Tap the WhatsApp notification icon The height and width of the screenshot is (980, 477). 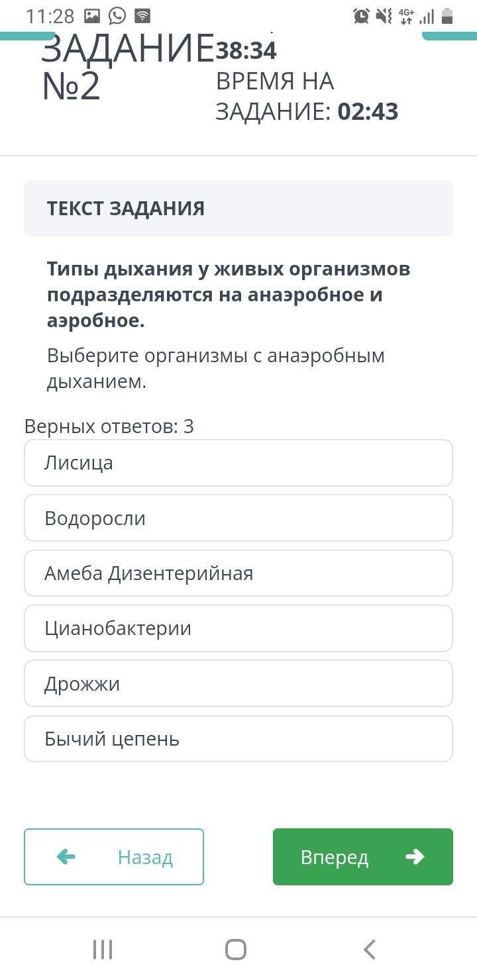pos(117,16)
